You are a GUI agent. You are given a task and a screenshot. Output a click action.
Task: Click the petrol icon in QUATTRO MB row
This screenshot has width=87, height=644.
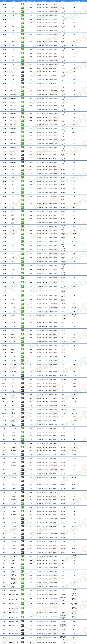coord(22,368)
